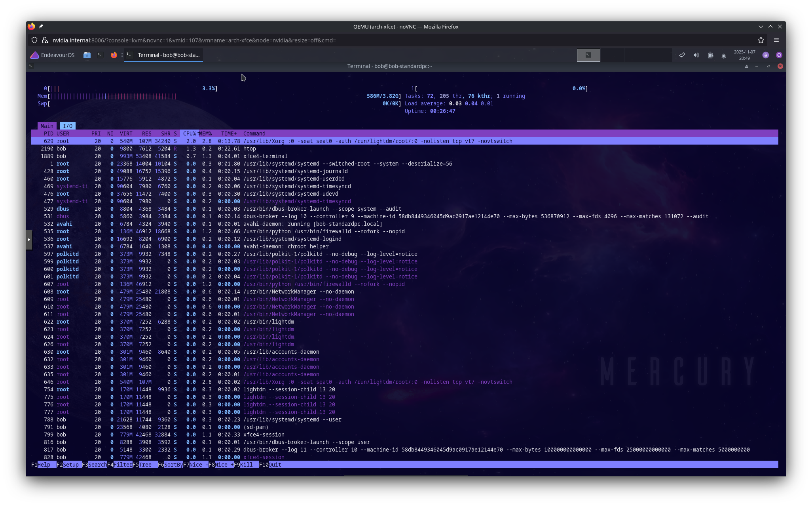Click the volume icon in the system tray
The image size is (812, 507).
click(x=696, y=55)
